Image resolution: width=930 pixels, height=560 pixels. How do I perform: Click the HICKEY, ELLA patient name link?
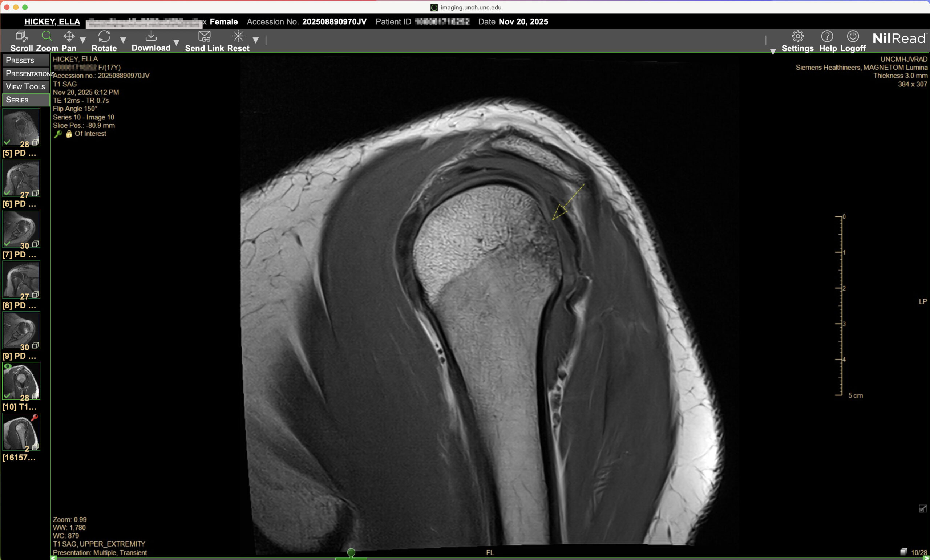click(52, 21)
